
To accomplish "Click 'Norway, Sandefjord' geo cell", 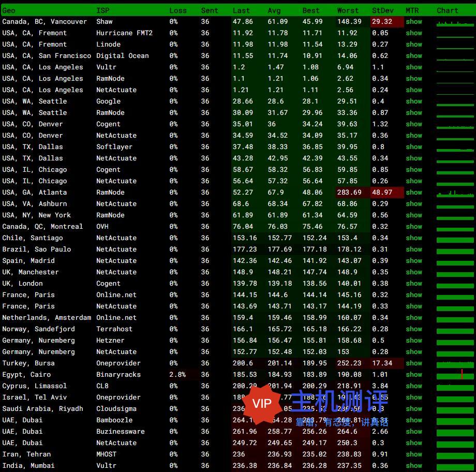I will [38, 329].
